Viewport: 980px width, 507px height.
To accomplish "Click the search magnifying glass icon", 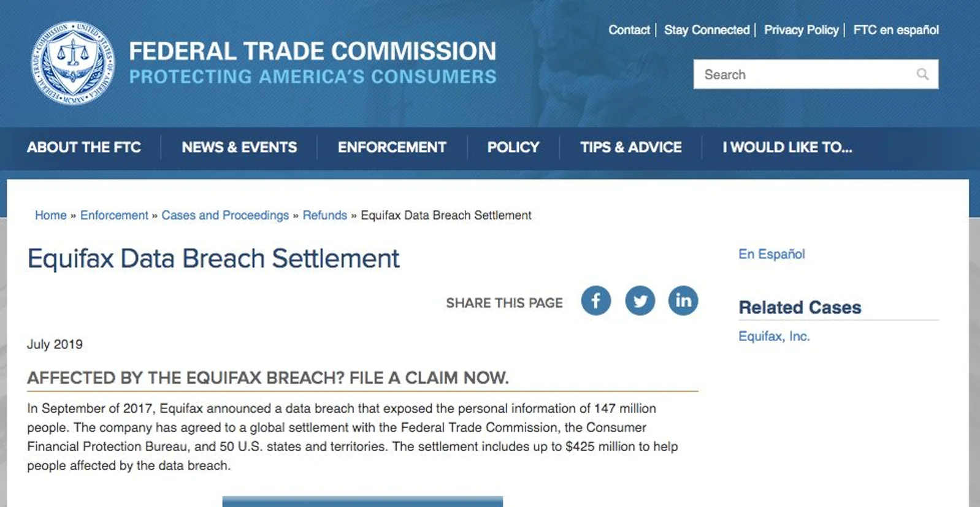I will point(922,74).
